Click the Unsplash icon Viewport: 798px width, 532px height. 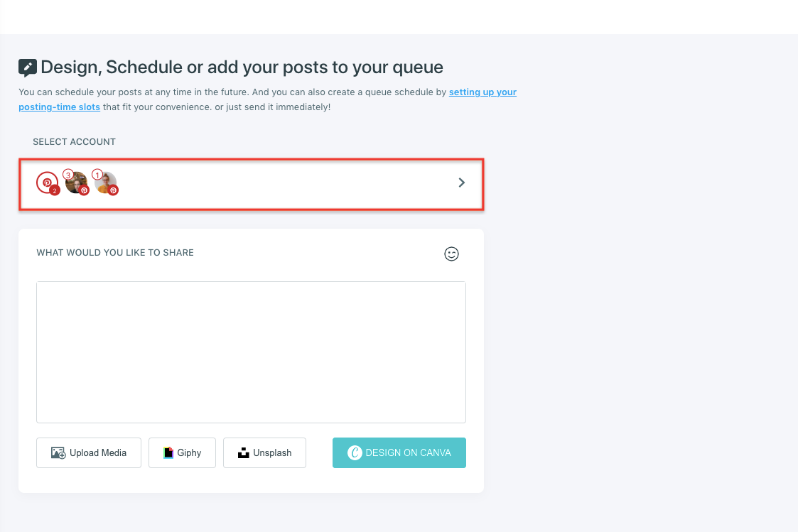[x=244, y=452]
